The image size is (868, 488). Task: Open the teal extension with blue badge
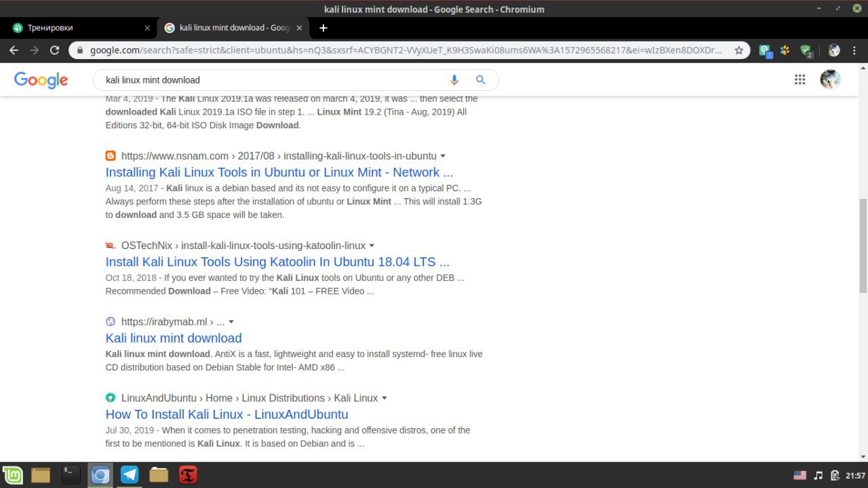(766, 51)
